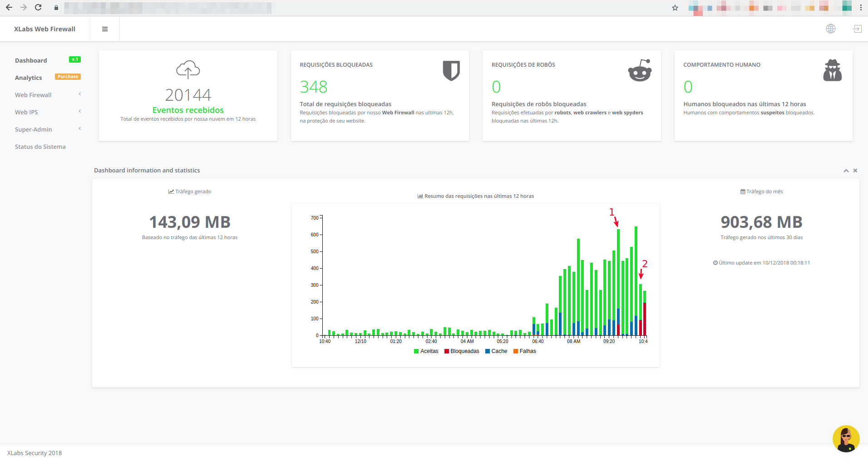
Task: Click the 903,68 MB monthly traffic value
Action: coord(762,222)
